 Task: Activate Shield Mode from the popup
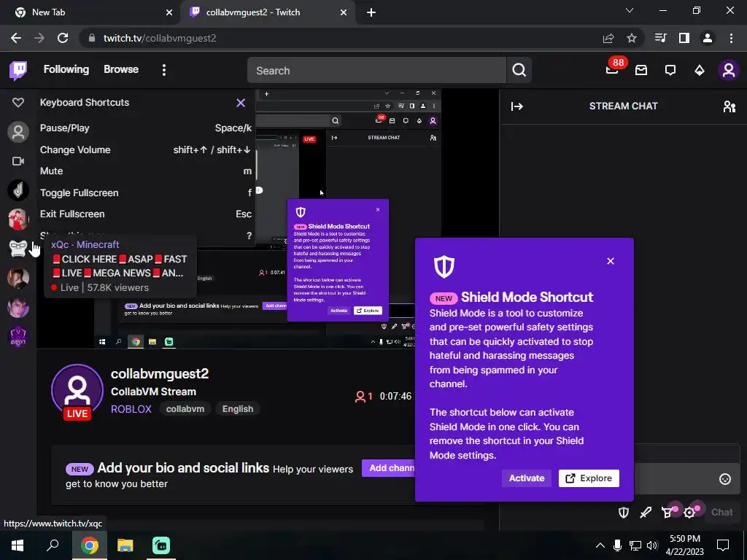coord(527,478)
